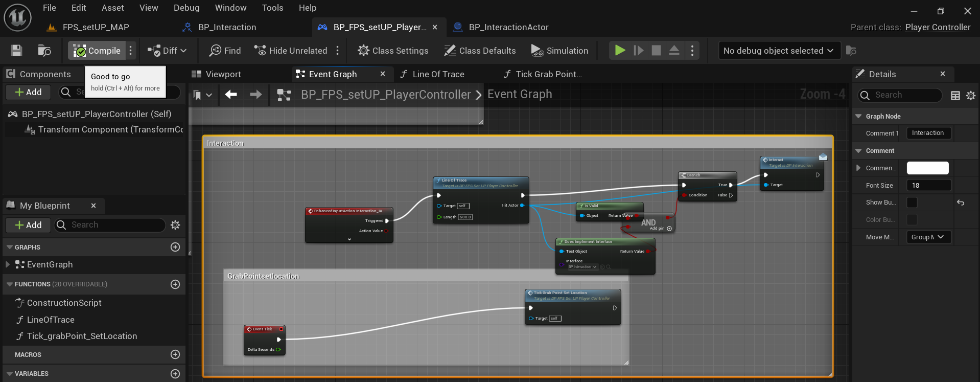Click the frame skip/advance button
Viewport: 980px width, 382px height.
pyautogui.click(x=638, y=50)
